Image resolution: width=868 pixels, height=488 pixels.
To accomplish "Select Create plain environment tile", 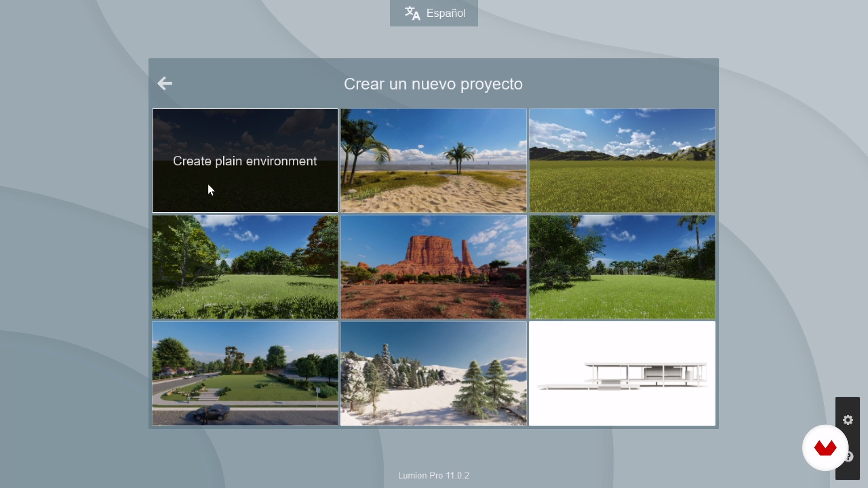I will tap(245, 160).
